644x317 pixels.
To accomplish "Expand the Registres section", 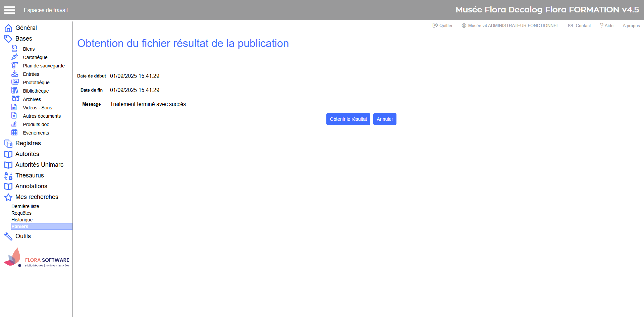I will coord(28,143).
